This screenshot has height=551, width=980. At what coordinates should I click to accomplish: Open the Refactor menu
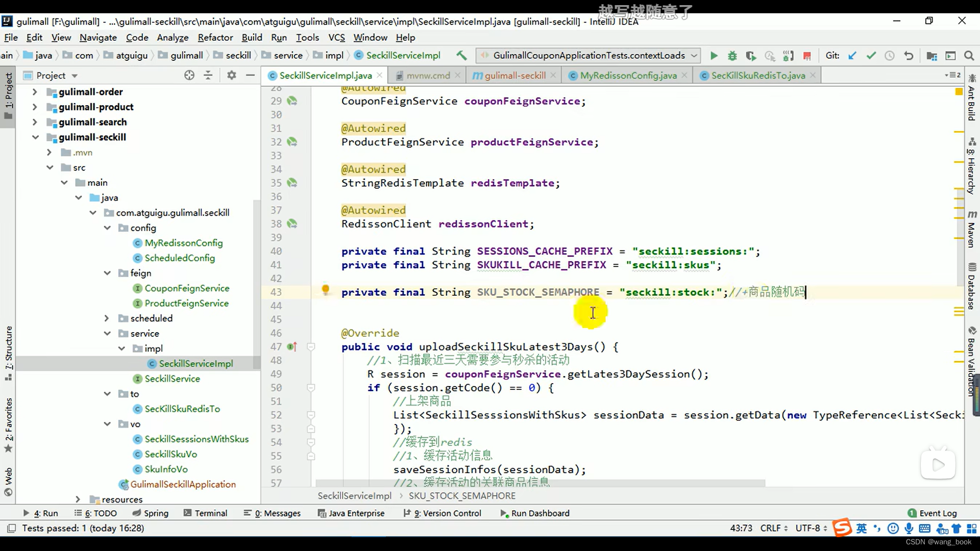[x=215, y=37]
